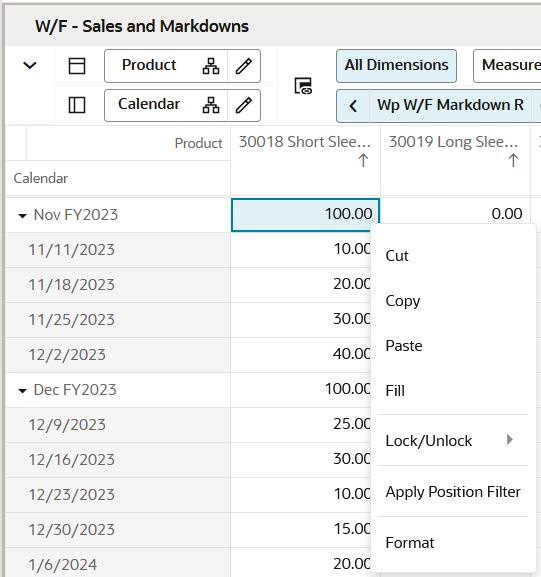Click the row axis layout icon
The height and width of the screenshot is (577, 541).
tap(77, 105)
